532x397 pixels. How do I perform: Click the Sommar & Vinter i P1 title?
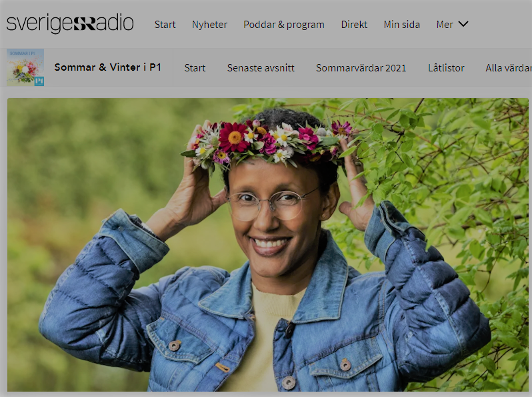coord(107,67)
